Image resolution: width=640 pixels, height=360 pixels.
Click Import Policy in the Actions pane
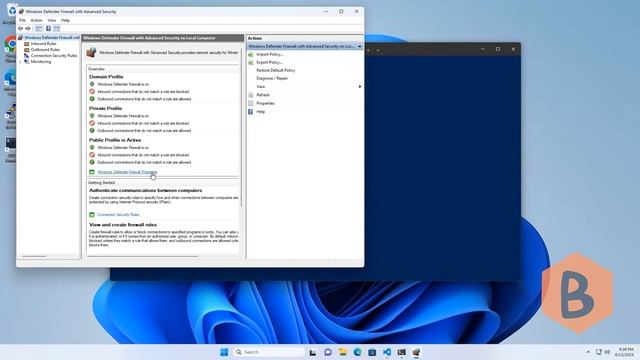[x=269, y=54]
